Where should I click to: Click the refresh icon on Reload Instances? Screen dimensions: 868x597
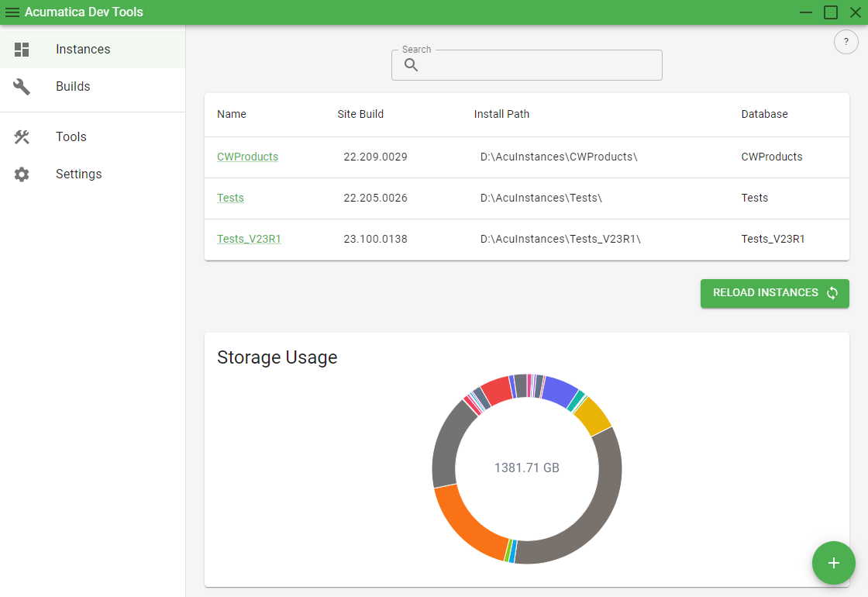point(832,293)
